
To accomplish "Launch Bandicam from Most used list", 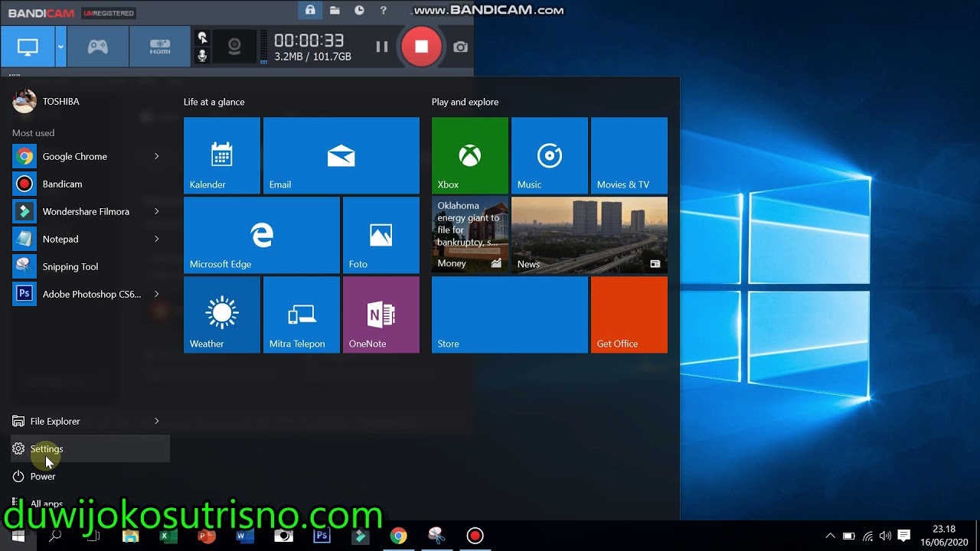I will 90,184.
